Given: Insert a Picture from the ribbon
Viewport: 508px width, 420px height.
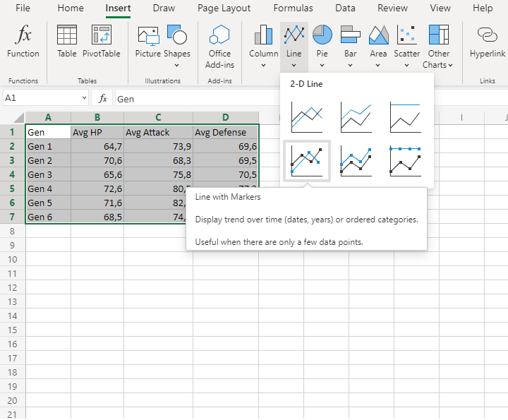Looking at the screenshot, I should coord(148,42).
